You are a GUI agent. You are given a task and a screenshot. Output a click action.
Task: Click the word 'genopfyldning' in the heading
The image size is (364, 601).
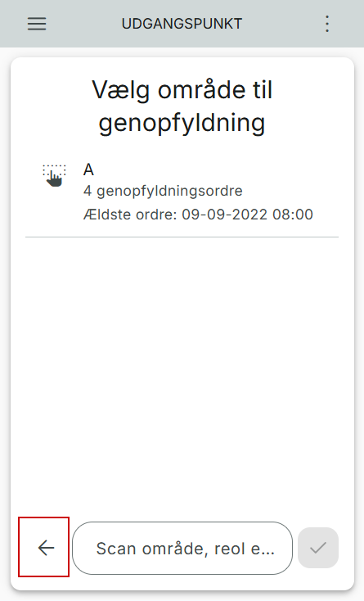coord(182,124)
